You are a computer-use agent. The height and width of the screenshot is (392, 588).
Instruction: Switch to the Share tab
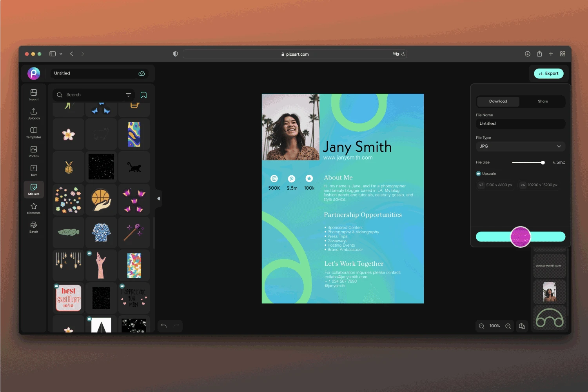[543, 101]
